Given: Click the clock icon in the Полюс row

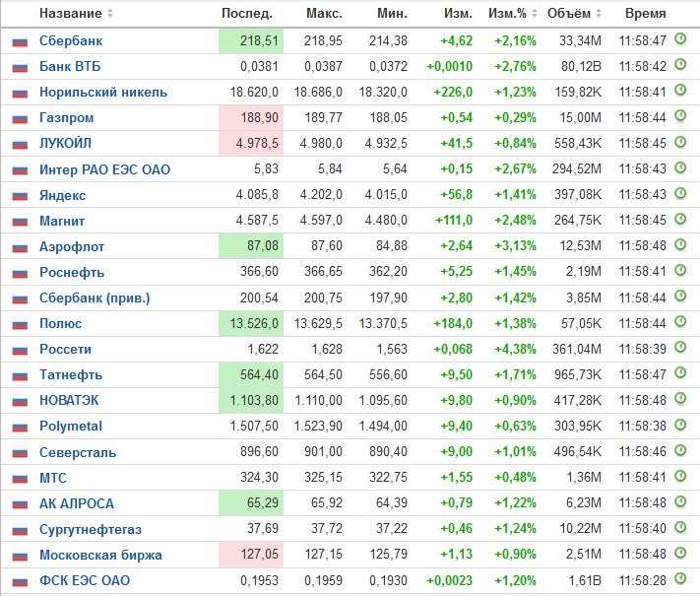Looking at the screenshot, I should (x=680, y=321).
